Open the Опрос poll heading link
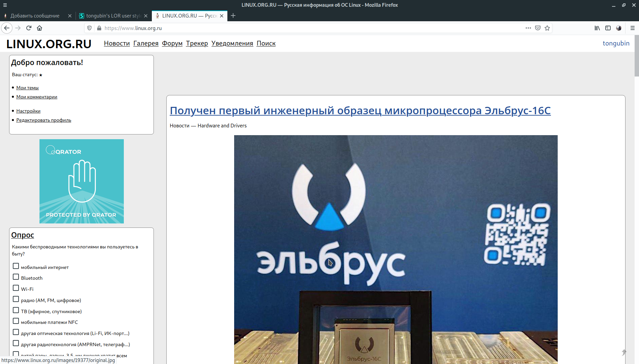Screen dimensions: 639x364 (x=23, y=235)
